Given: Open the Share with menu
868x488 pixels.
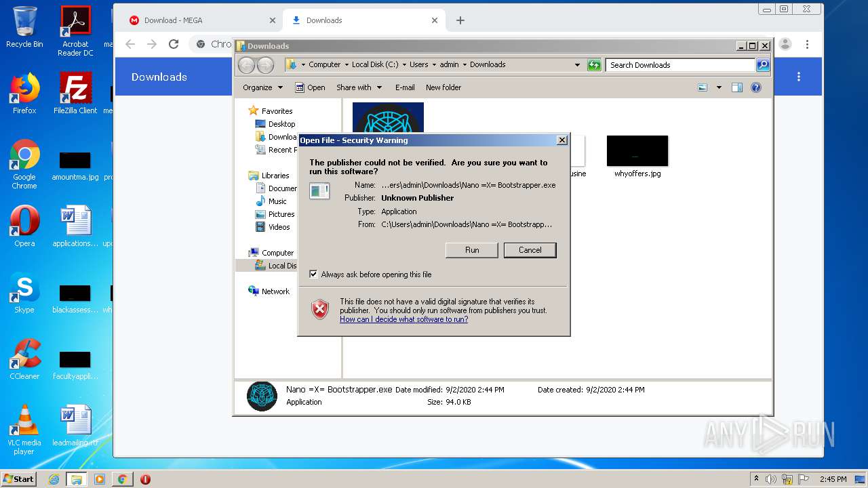Looking at the screenshot, I should pyautogui.click(x=359, y=87).
